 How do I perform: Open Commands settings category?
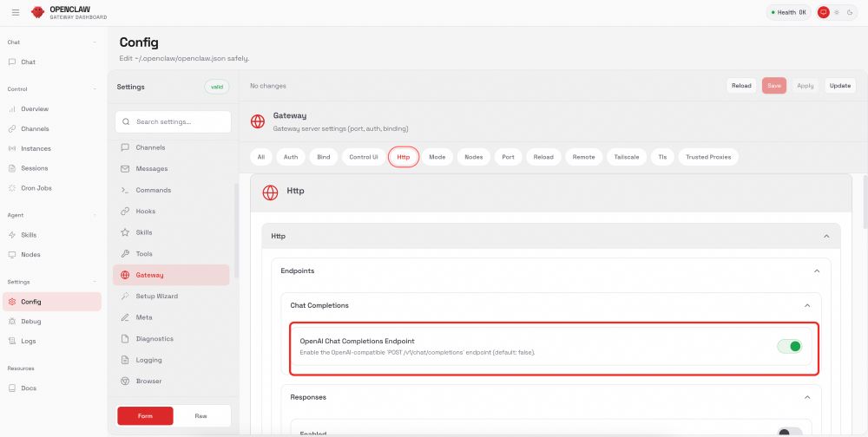(x=153, y=190)
